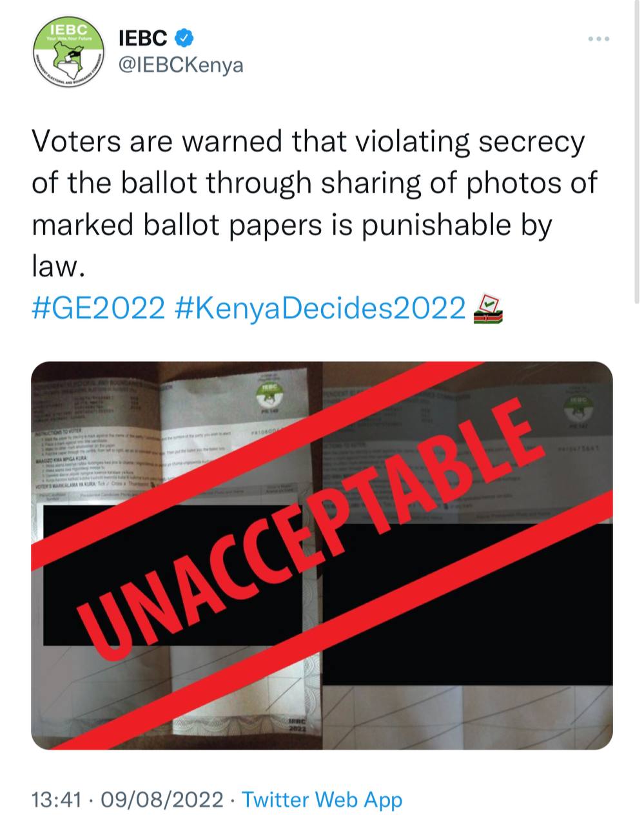Open the #GE2022 hashtag
644x825 pixels.
click(99, 308)
